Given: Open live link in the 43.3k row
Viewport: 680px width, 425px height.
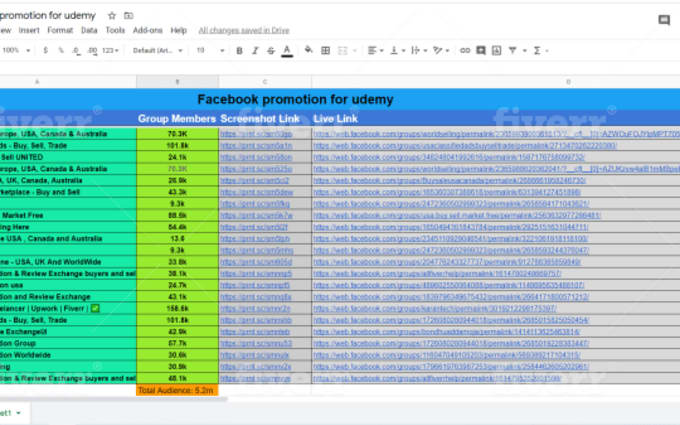Looking at the screenshot, I should pyautogui.click(x=447, y=192).
